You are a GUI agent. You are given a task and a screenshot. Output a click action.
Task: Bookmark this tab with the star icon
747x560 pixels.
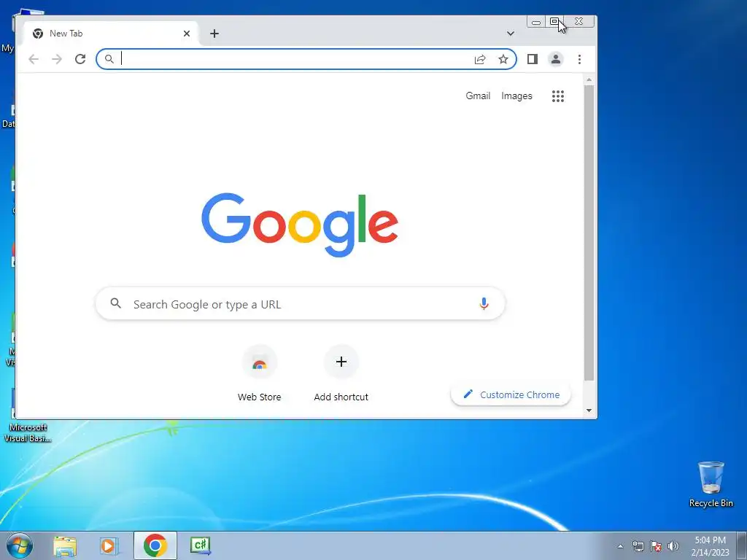pos(503,59)
